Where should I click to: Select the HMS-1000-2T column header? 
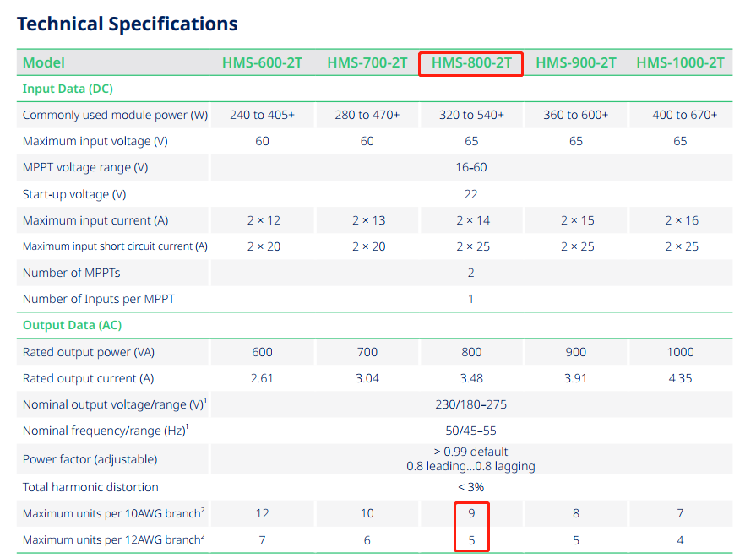pos(680,63)
